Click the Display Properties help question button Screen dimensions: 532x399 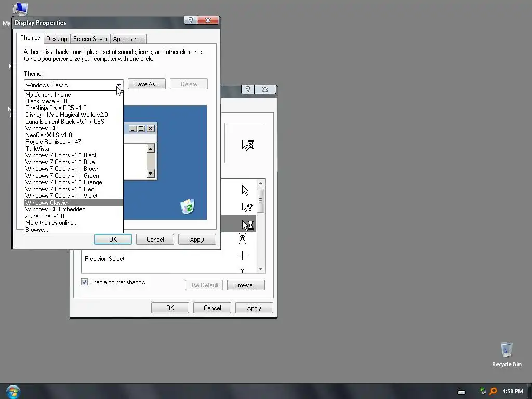point(190,20)
